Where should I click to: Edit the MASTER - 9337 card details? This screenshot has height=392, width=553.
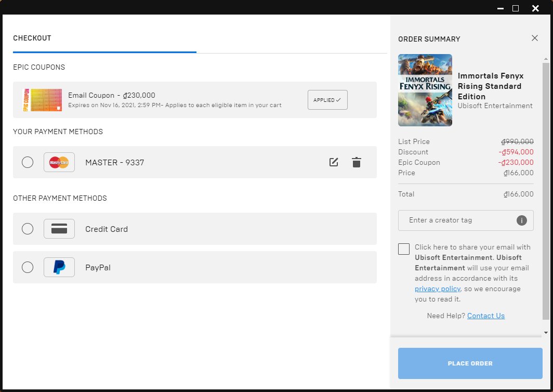click(x=334, y=162)
